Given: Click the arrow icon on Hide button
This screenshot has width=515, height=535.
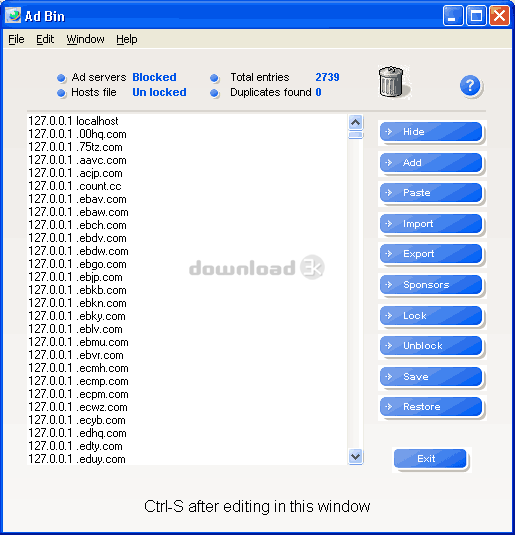Looking at the screenshot, I should [x=389, y=131].
